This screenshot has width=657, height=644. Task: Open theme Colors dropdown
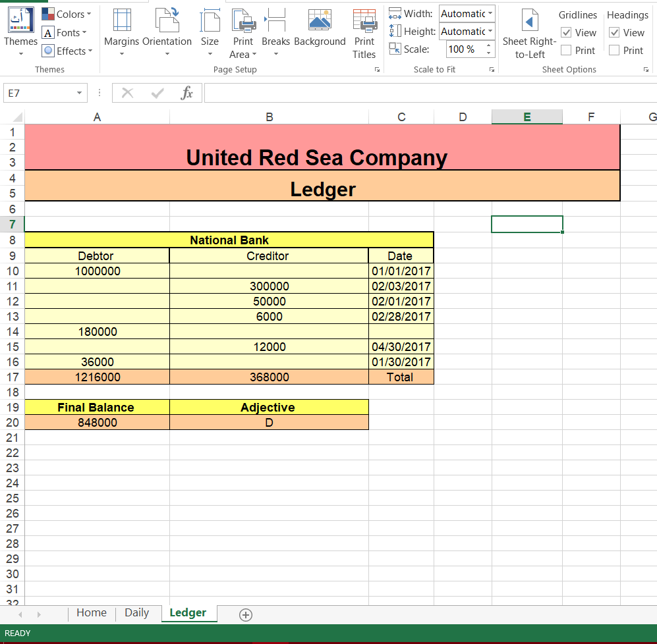(66, 14)
